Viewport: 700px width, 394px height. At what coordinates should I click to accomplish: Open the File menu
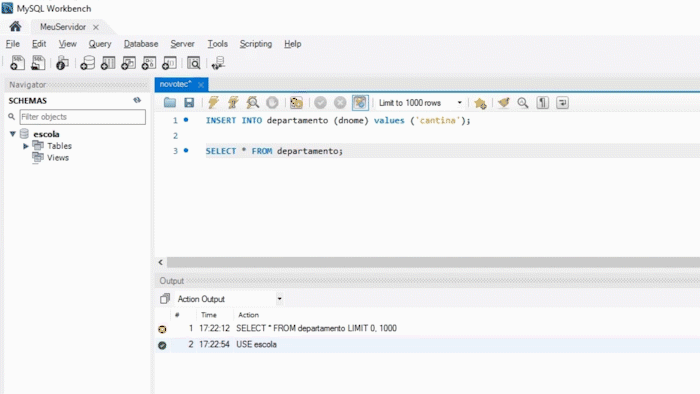pyautogui.click(x=12, y=44)
